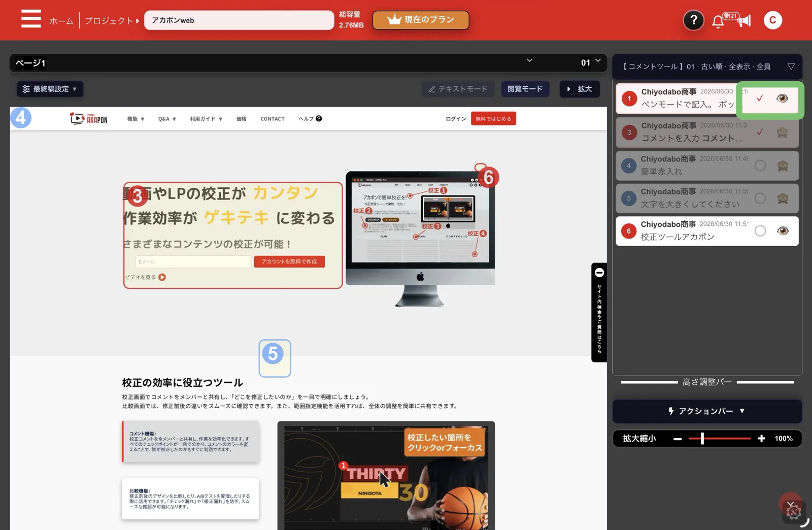Click comment number 5 badge

[x=629, y=198]
